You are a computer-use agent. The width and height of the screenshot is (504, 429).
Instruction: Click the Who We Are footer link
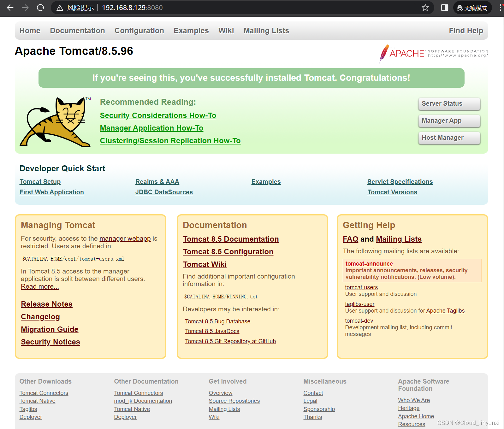tap(414, 400)
